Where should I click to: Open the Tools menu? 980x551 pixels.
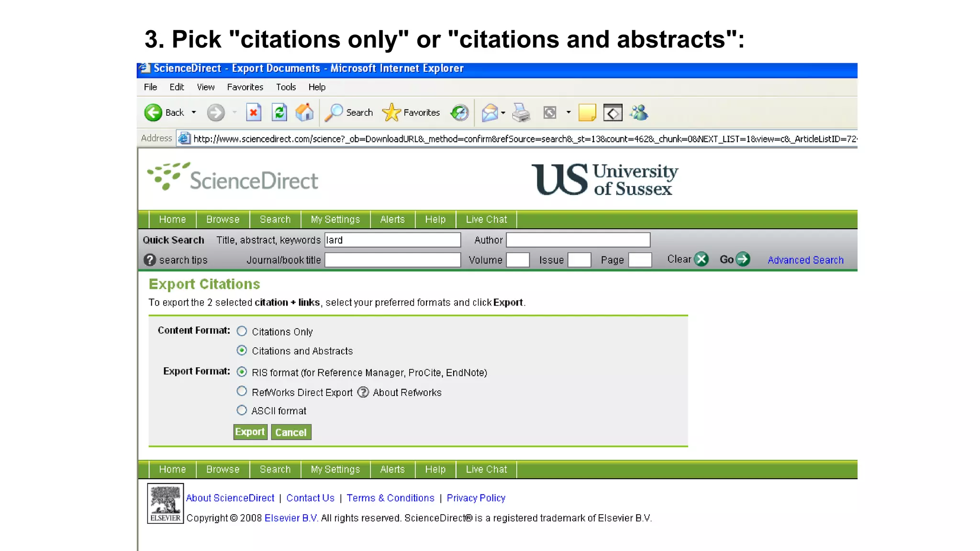click(x=286, y=87)
